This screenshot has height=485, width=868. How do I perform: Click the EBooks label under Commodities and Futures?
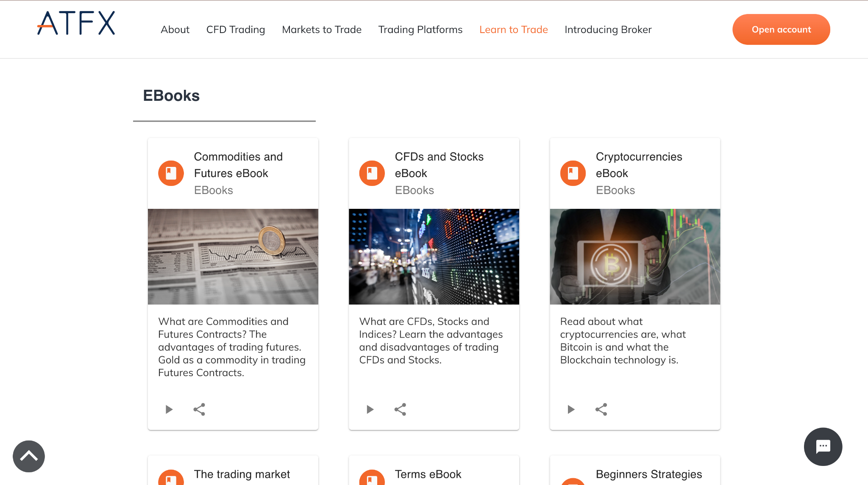(x=214, y=190)
